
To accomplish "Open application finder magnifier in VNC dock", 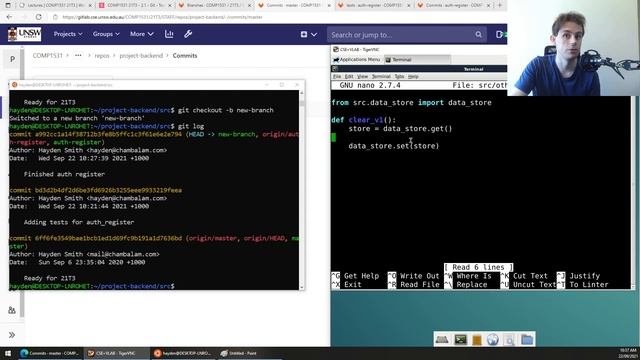I will [509, 339].
